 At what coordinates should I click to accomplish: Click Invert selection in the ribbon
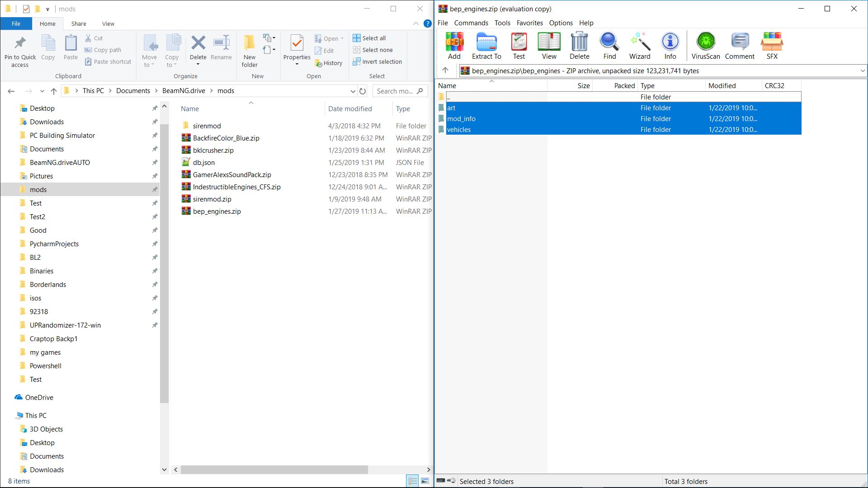[x=377, y=61]
